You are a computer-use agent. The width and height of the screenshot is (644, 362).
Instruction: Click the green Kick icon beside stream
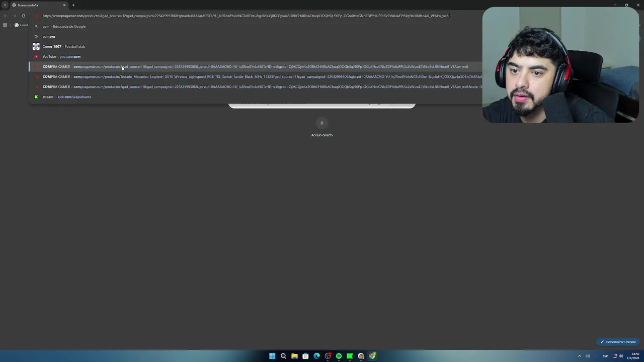point(36,97)
